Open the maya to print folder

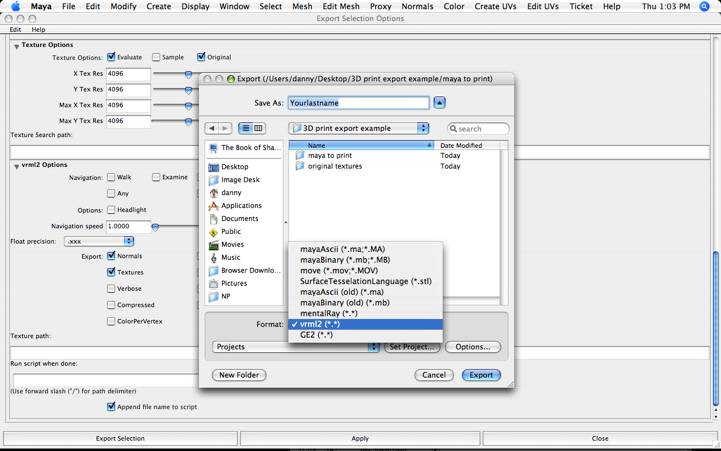click(x=329, y=156)
